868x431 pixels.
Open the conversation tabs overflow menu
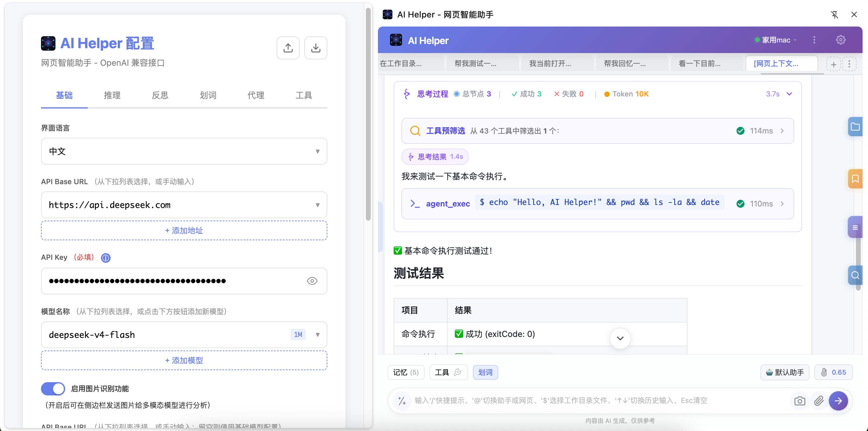(x=849, y=64)
